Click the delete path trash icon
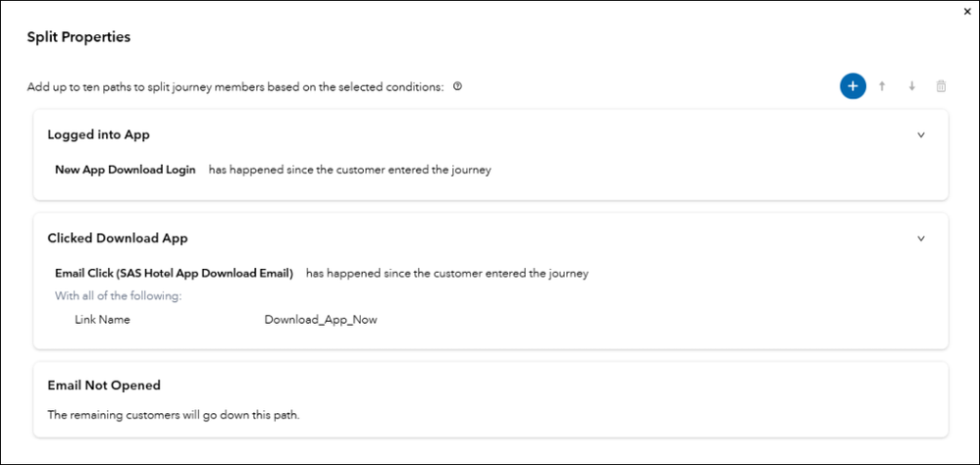 click(941, 86)
